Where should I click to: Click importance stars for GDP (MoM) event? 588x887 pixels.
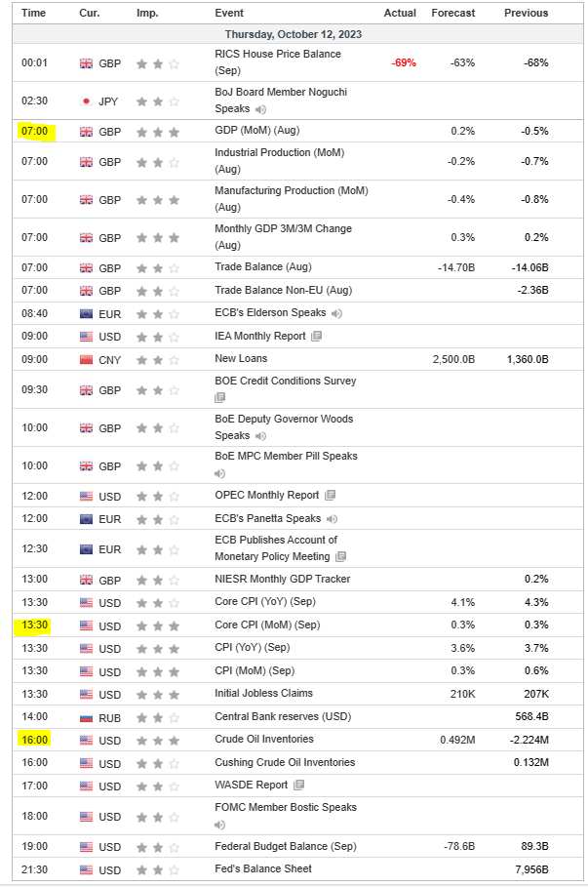[x=157, y=132]
